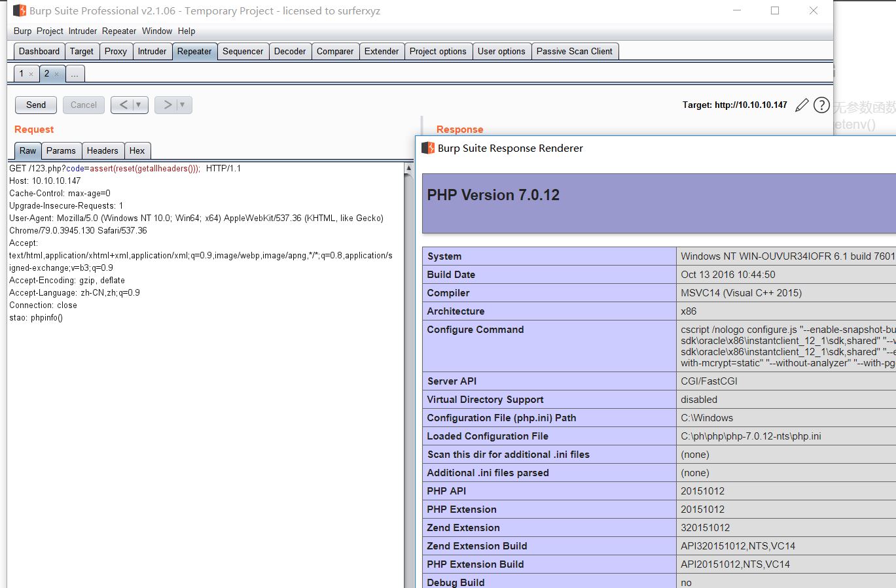
Task: Click the Burp Suite logo in title bar
Action: (20, 10)
